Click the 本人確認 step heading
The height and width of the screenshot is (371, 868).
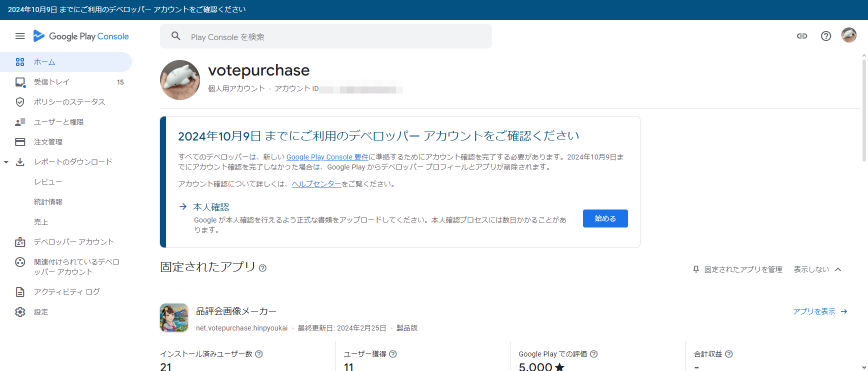click(x=211, y=207)
